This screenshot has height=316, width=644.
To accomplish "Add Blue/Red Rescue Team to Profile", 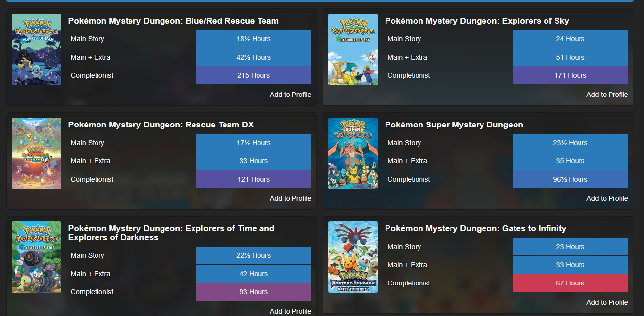I will (290, 95).
